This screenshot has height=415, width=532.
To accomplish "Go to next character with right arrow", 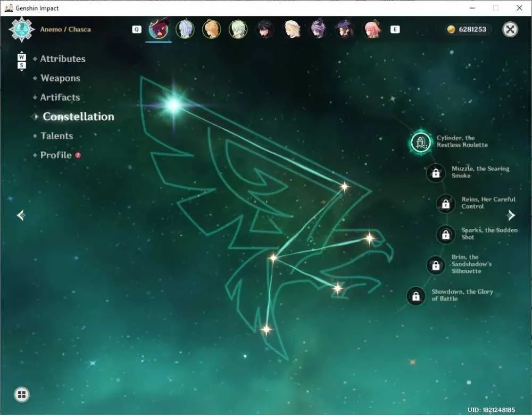I will pyautogui.click(x=511, y=215).
